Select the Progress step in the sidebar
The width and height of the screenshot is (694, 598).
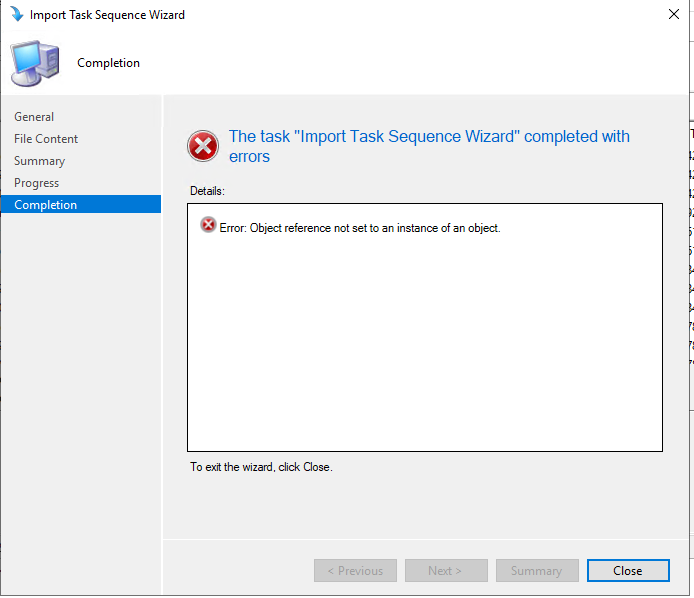(37, 183)
